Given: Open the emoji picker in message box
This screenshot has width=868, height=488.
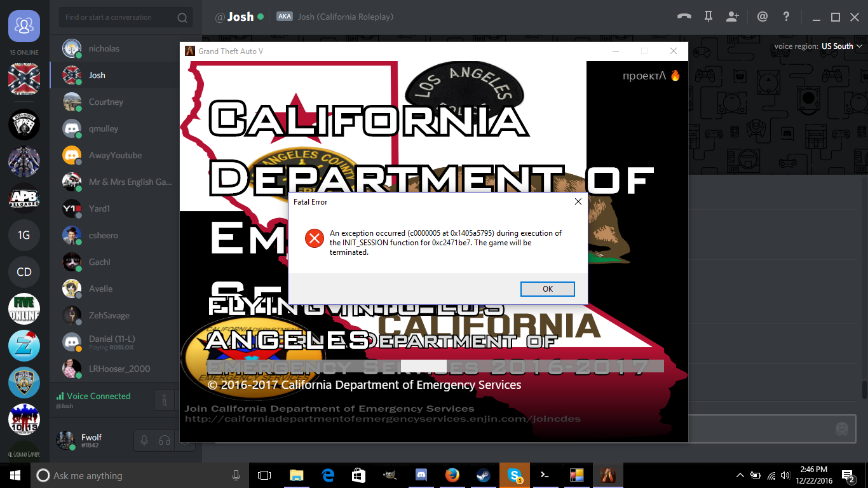Looking at the screenshot, I should click(x=842, y=429).
